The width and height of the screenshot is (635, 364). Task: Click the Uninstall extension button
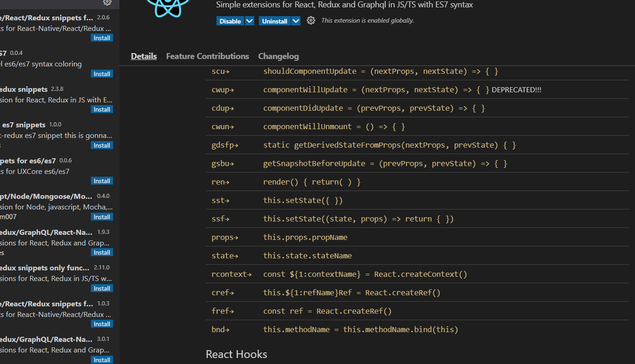coord(275,21)
